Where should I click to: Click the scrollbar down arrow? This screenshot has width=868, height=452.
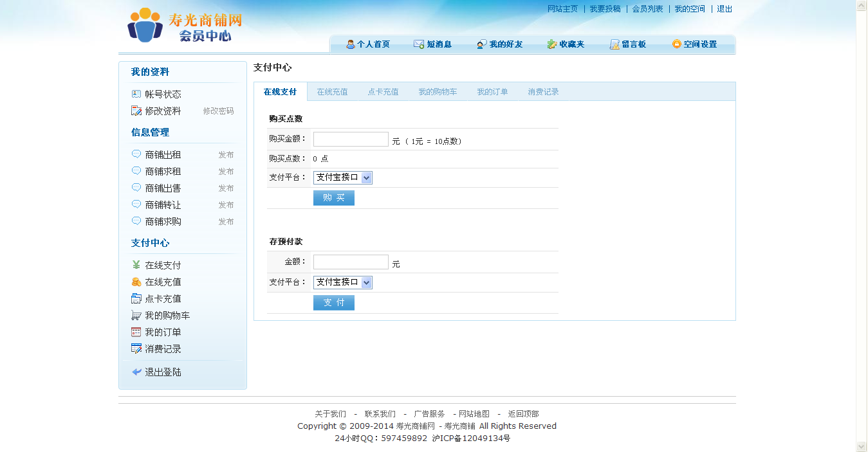pyautogui.click(x=862, y=446)
